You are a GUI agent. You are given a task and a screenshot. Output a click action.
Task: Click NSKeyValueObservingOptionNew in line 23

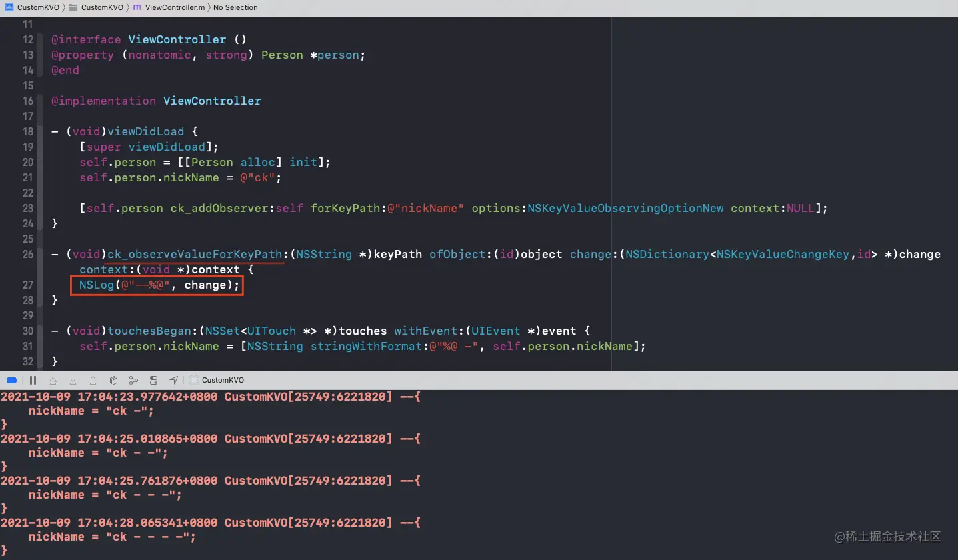click(x=625, y=208)
